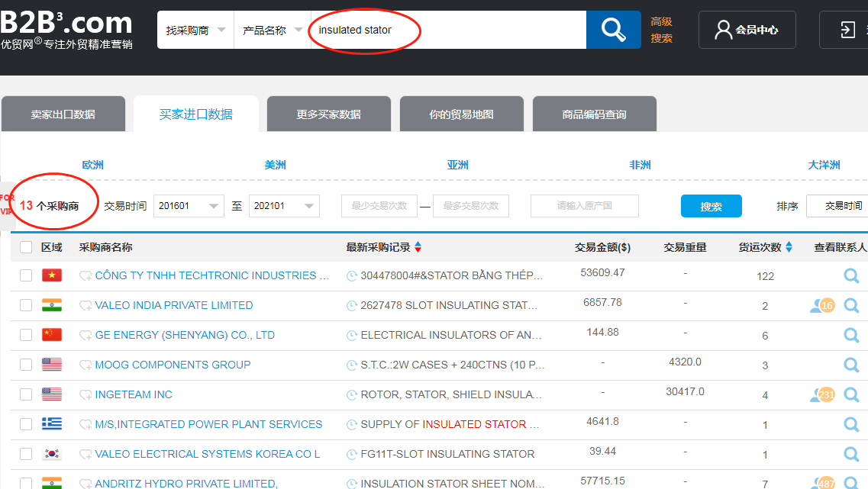
Task: Click clock icon beside 304478004#&STATOR record
Action: click(x=351, y=276)
